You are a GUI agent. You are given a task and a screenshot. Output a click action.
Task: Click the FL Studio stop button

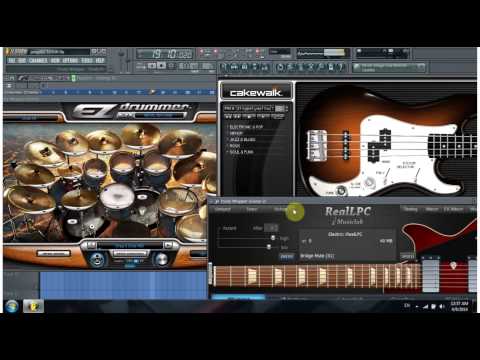[162, 66]
